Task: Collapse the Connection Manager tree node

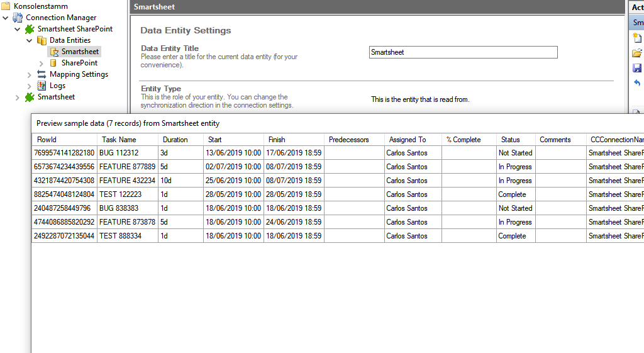Action: tap(6, 18)
